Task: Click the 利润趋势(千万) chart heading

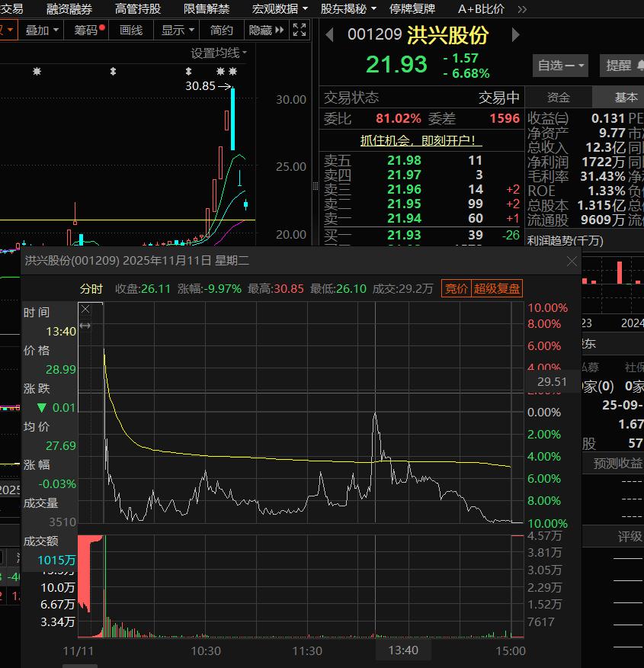Action: 566,241
